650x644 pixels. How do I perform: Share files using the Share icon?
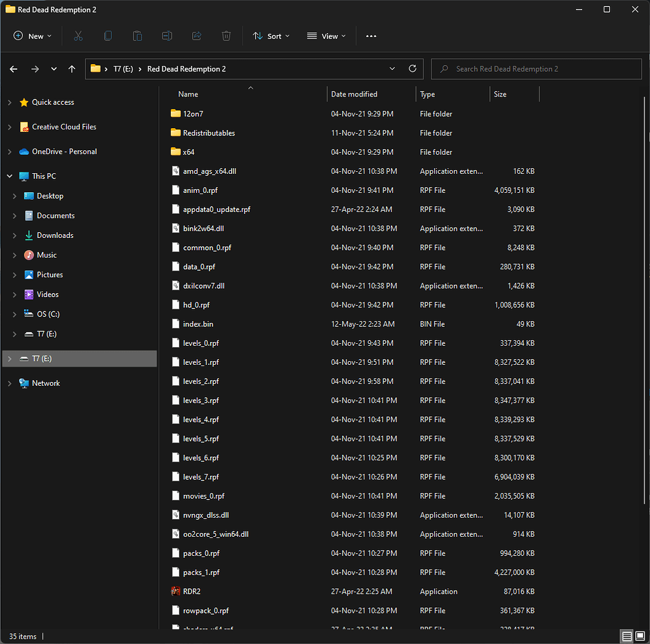196,36
